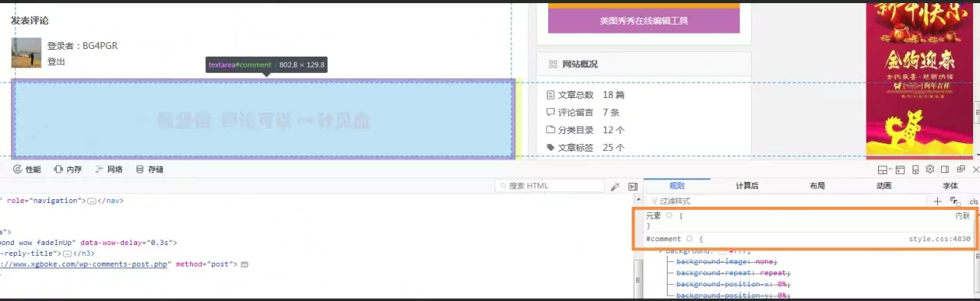Click the 分类目录 folder icon
The height and width of the screenshot is (301, 980).
[550, 130]
